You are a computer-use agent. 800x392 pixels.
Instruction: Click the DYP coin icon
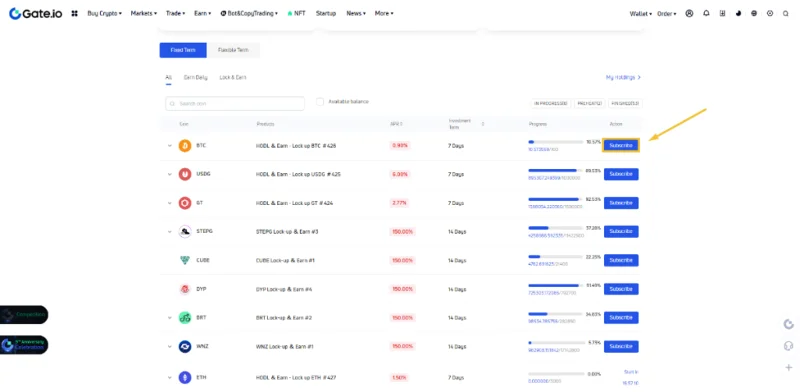coord(185,289)
